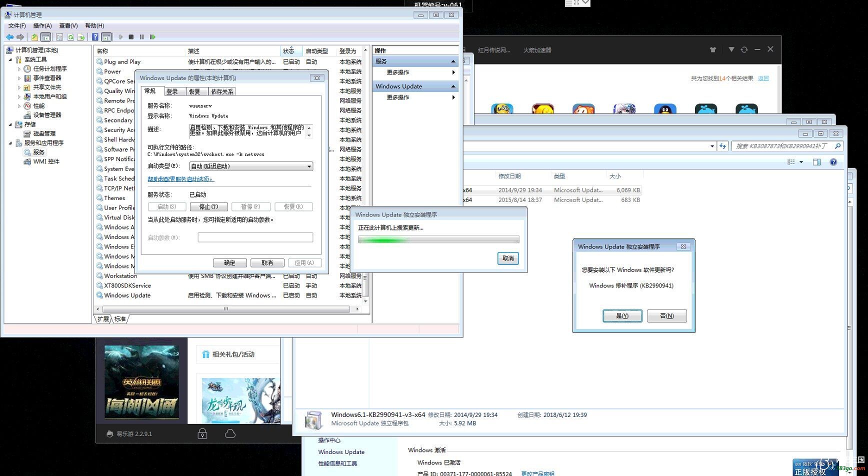
Task: Click 否(N) to decline the update
Action: 666,315
